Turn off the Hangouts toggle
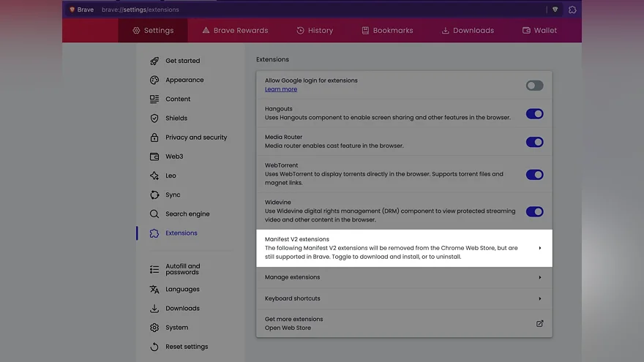Image resolution: width=644 pixels, height=362 pixels. [535, 113]
